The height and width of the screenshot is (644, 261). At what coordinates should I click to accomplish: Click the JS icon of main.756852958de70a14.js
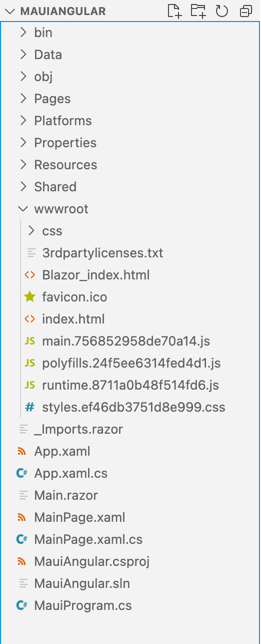[x=30, y=341]
